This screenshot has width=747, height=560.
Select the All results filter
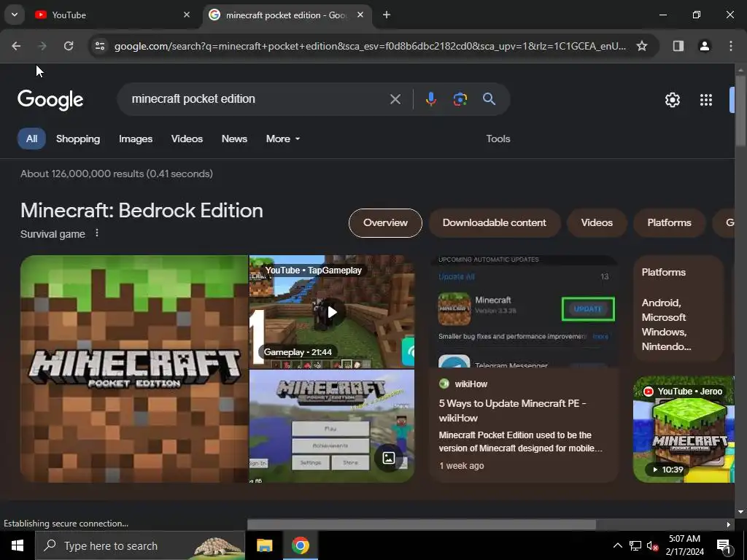[31, 139]
